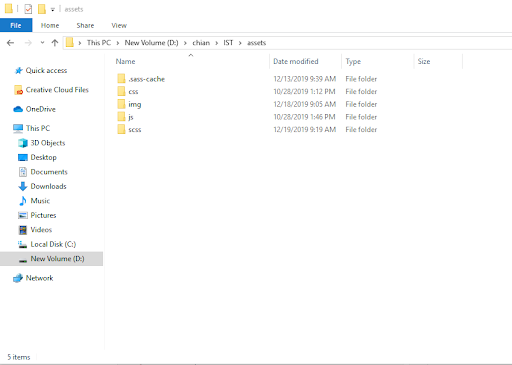Click the Quick access star icon

(x=19, y=71)
